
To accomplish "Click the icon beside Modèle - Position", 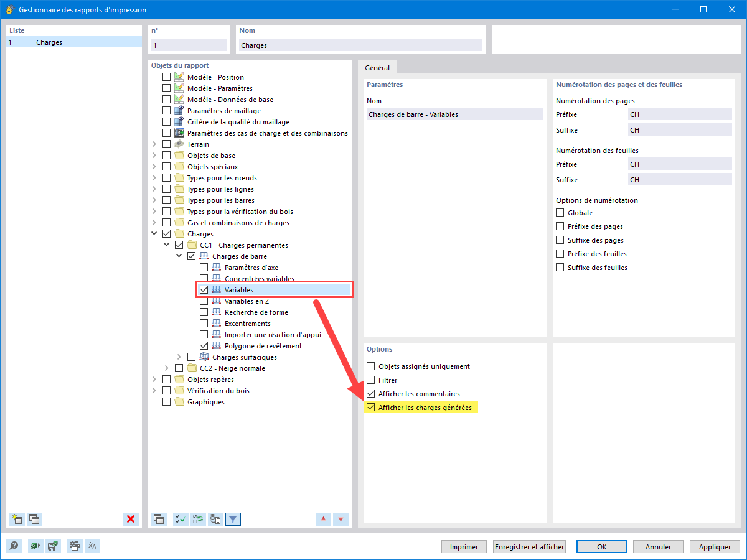I will [x=179, y=77].
